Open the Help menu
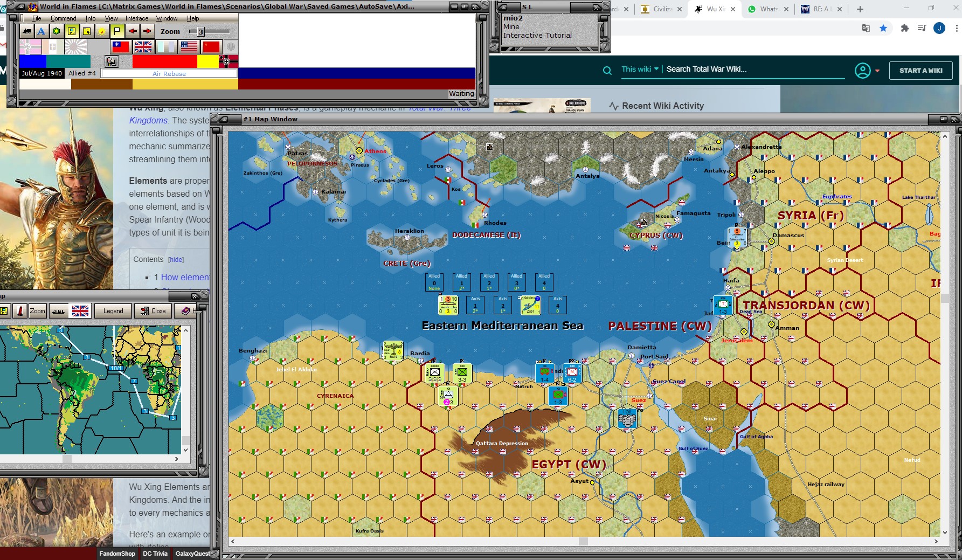This screenshot has width=962, height=560. [x=193, y=18]
